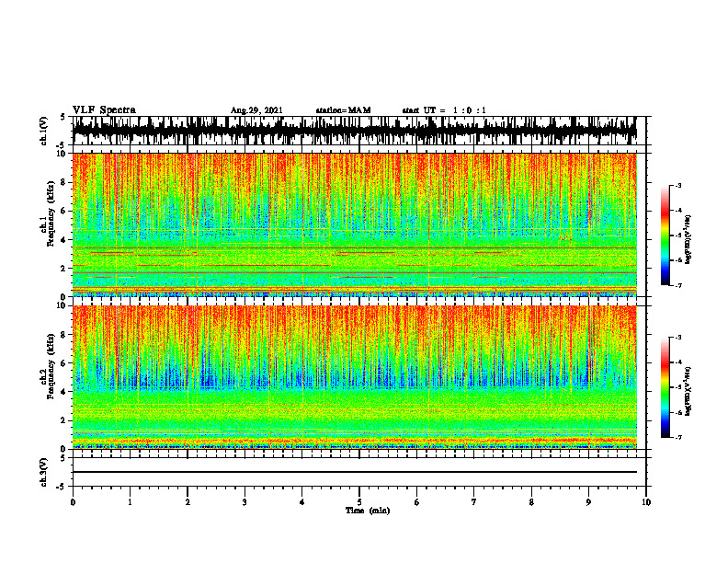Click time-axis tick label "1"

coord(130,502)
